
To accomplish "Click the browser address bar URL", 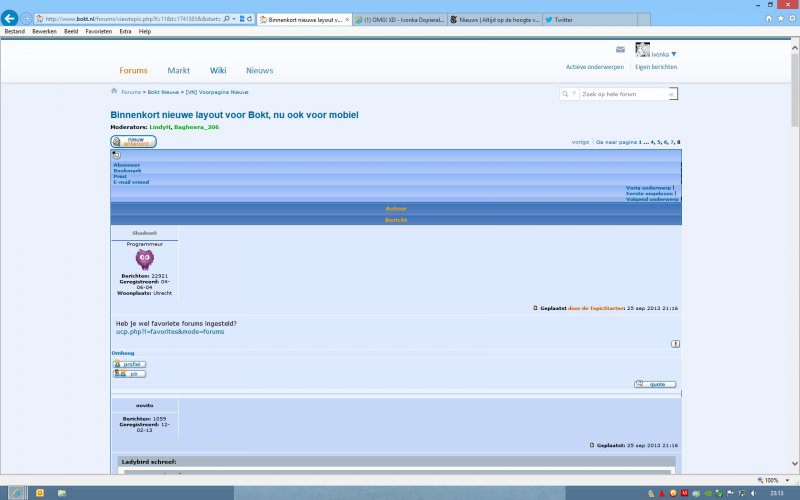I will [x=133, y=19].
